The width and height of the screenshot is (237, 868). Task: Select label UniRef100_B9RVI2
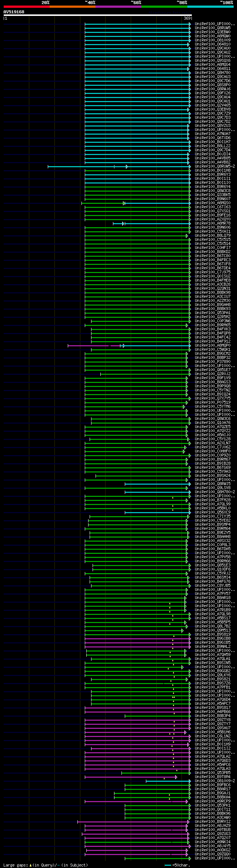coord(213,821)
